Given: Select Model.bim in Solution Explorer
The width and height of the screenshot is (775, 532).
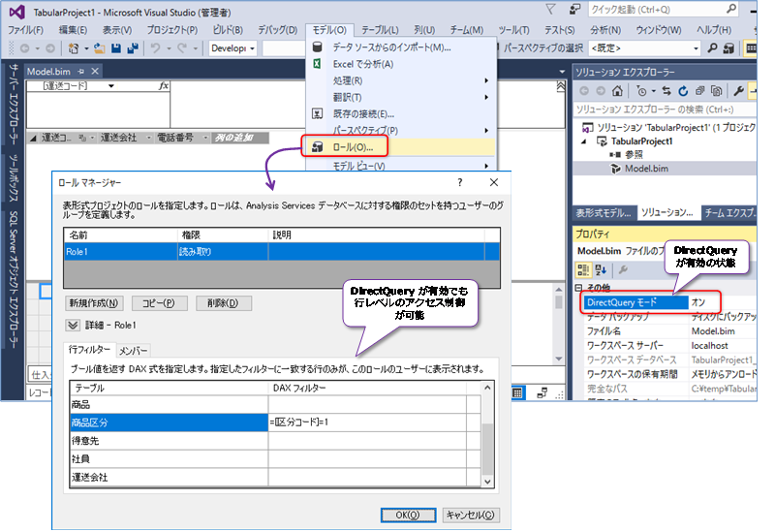Looking at the screenshot, I should pos(646,169).
